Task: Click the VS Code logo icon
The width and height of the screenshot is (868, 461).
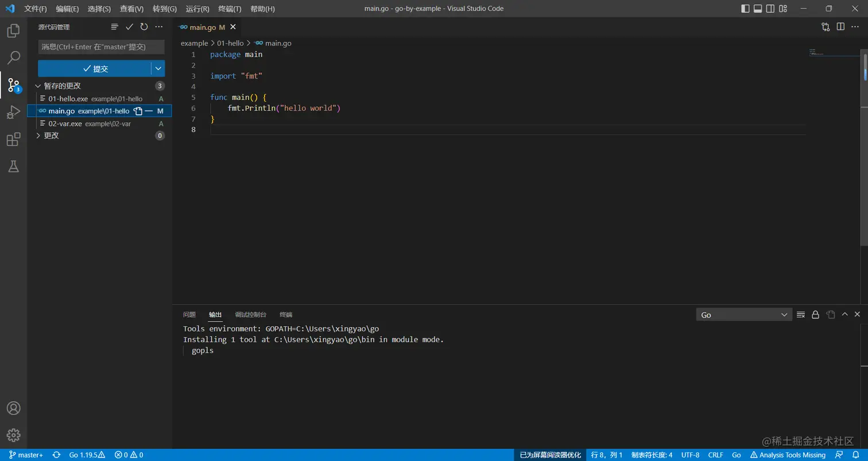Action: [x=10, y=9]
